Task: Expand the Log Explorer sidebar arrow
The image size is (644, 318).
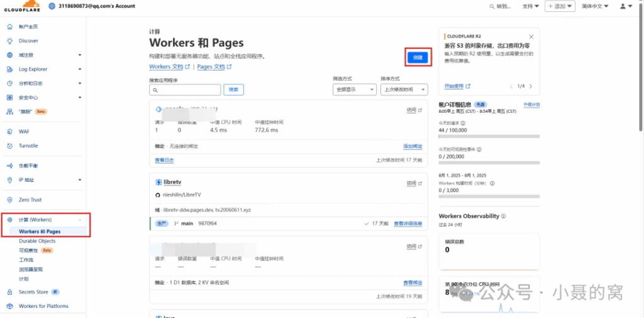Action: click(80, 69)
